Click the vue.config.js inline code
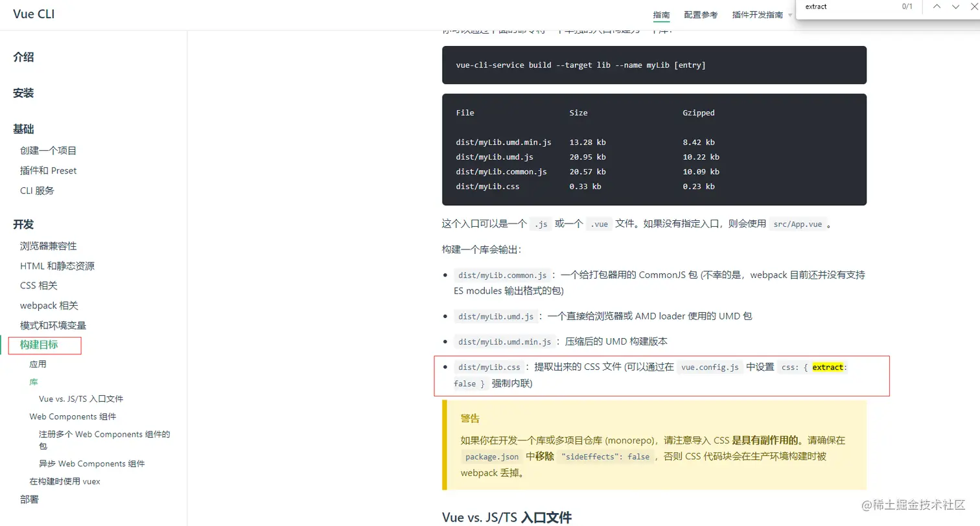The width and height of the screenshot is (980, 526). [710, 367]
